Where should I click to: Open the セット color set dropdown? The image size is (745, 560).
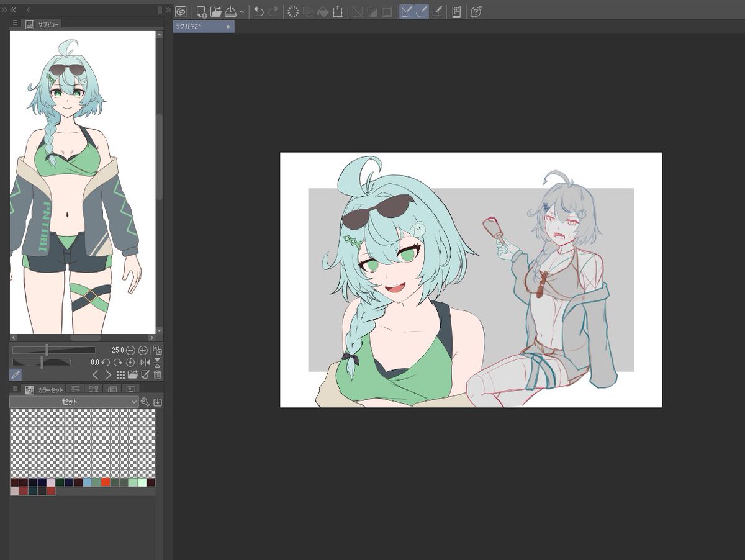pos(74,402)
